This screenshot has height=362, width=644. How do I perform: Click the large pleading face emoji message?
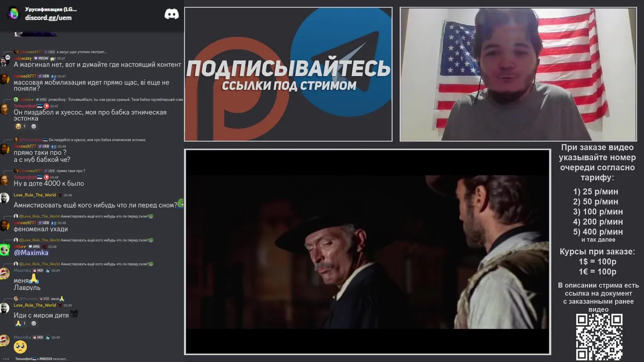[20, 346]
